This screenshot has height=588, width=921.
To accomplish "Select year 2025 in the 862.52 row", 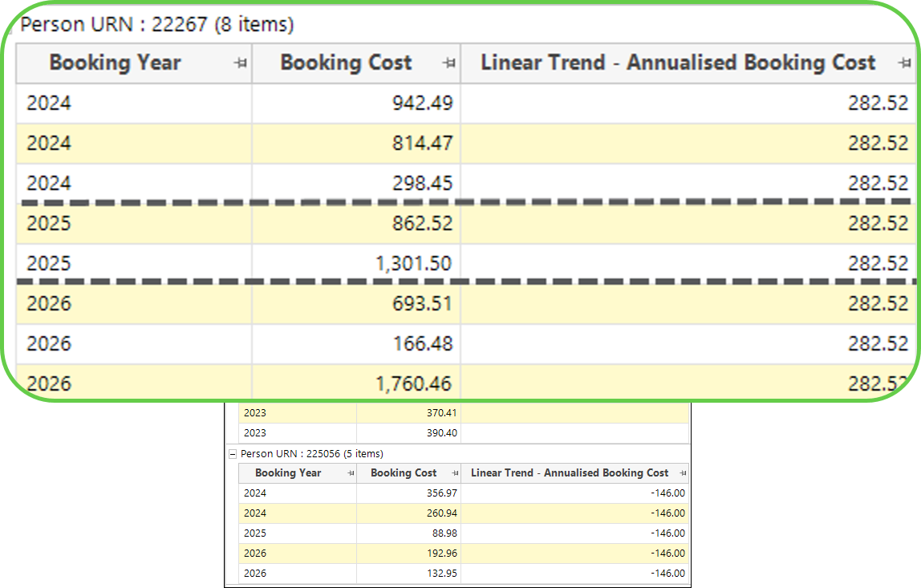I will (134, 223).
